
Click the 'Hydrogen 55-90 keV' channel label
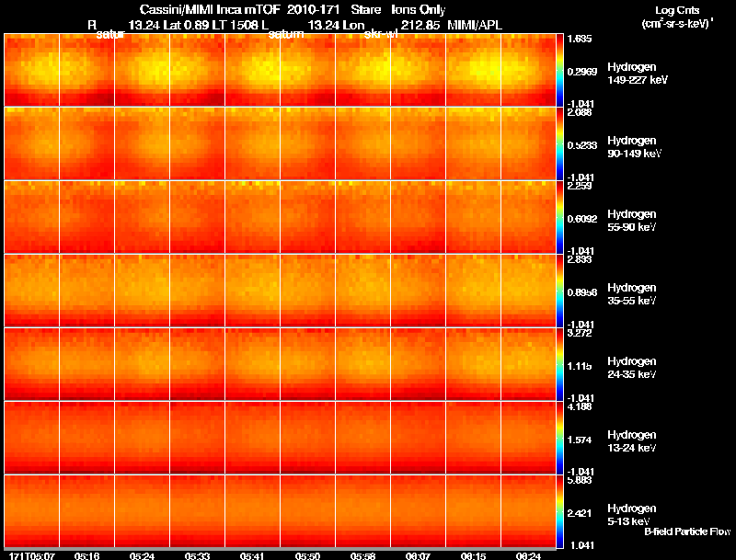click(632, 221)
